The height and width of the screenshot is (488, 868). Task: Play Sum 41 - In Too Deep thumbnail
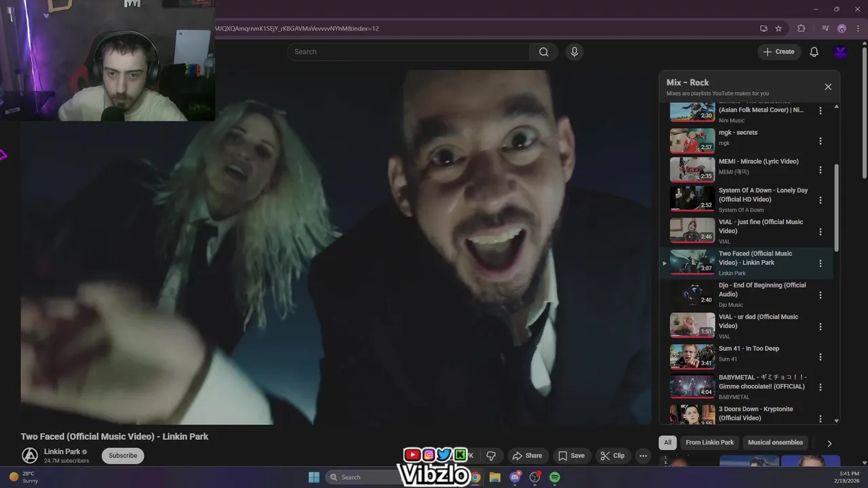tap(692, 357)
